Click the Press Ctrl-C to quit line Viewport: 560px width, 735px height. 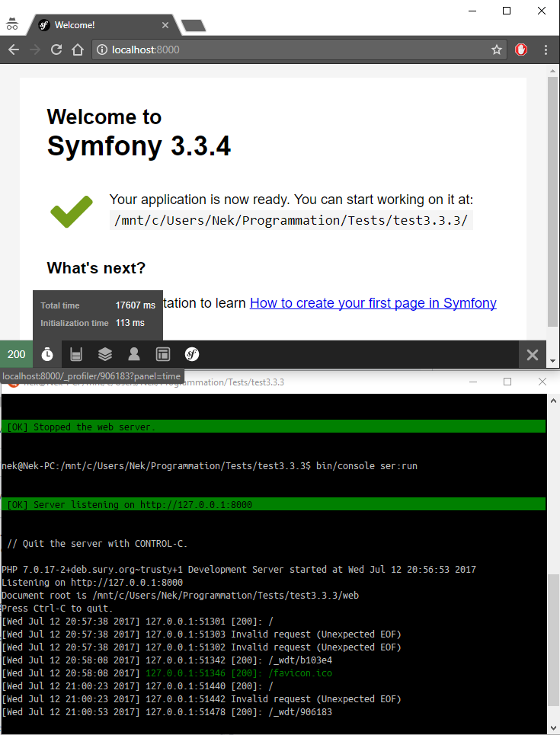click(58, 609)
